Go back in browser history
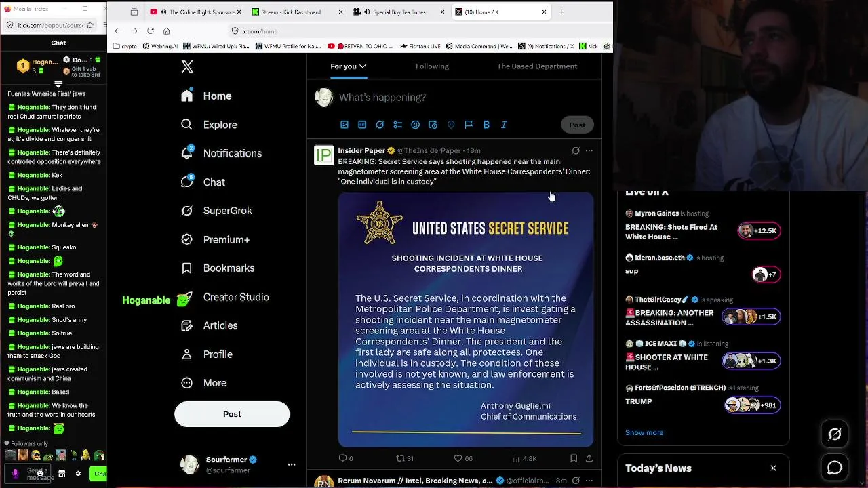The image size is (868, 488). click(118, 30)
